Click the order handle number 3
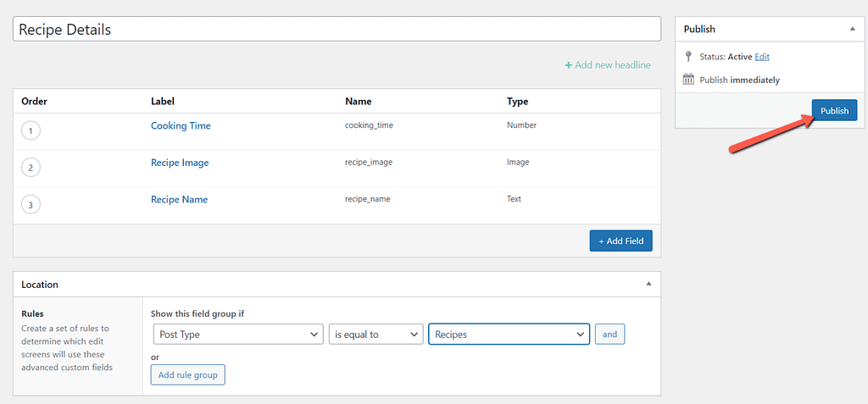 [31, 205]
